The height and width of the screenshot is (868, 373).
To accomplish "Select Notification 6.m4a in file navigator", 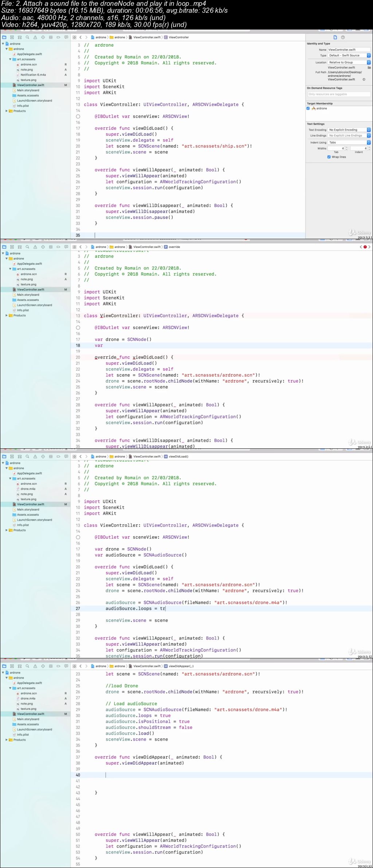I will click(33, 75).
